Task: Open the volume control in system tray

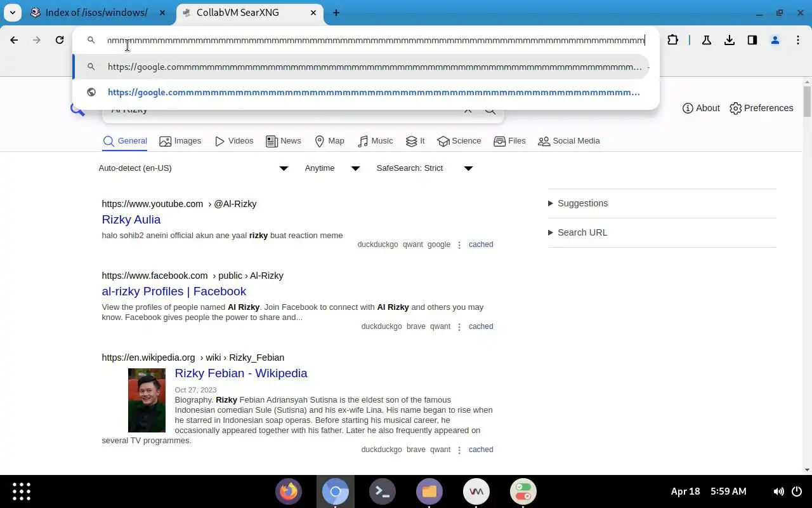Action: (x=778, y=491)
